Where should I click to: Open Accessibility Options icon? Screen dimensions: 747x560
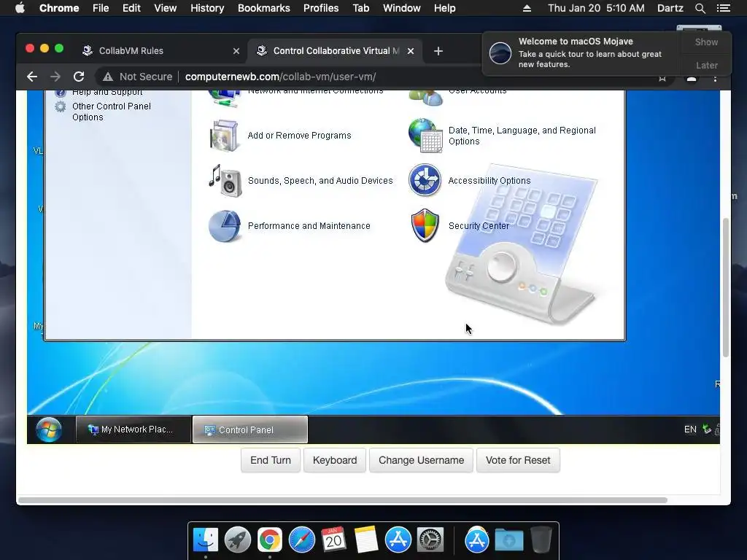[x=425, y=181]
